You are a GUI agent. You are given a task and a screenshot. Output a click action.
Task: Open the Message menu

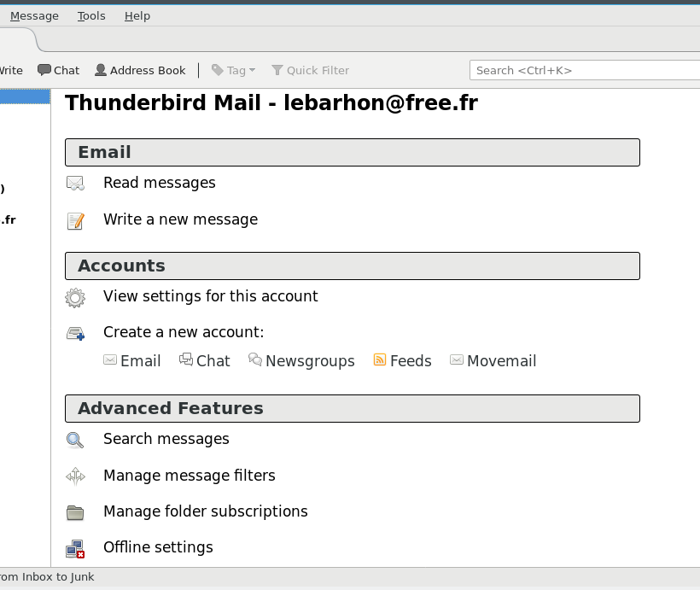point(34,16)
